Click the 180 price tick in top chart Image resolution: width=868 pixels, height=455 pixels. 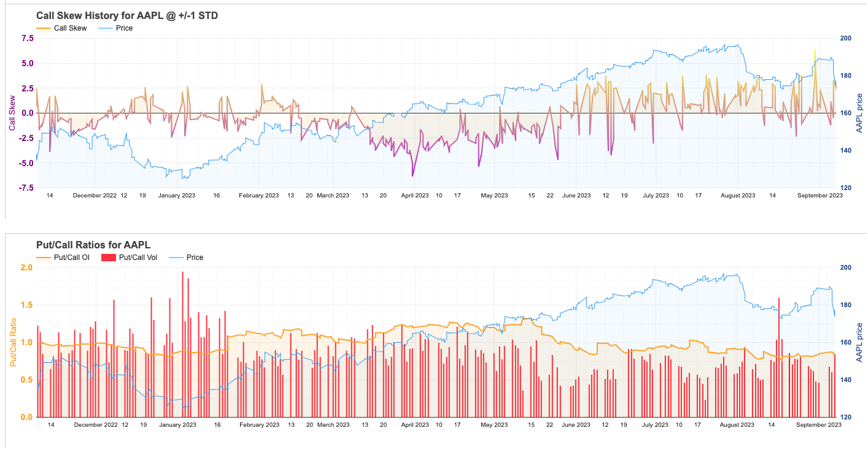[845, 75]
